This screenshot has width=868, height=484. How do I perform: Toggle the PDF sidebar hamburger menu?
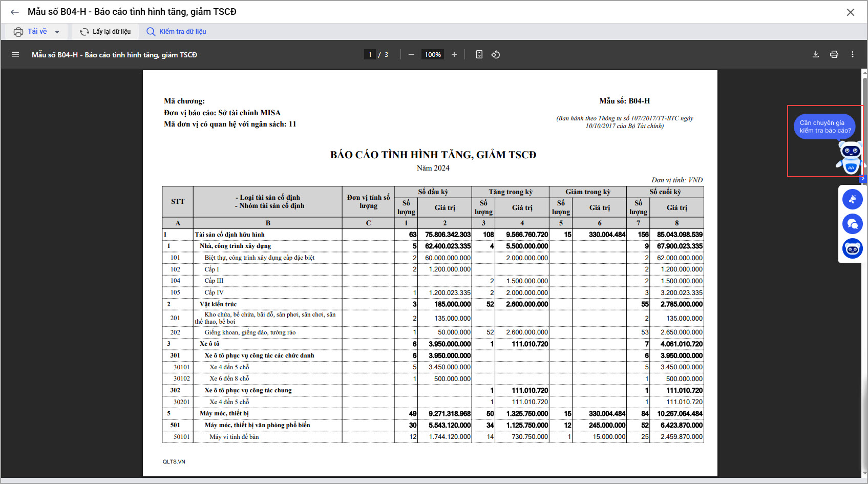coord(15,54)
